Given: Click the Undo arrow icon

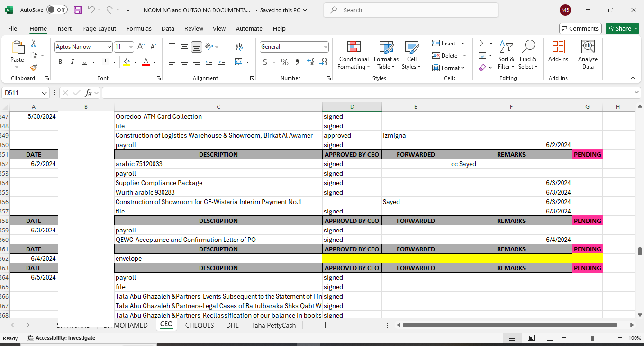Looking at the screenshot, I should click(x=91, y=9).
